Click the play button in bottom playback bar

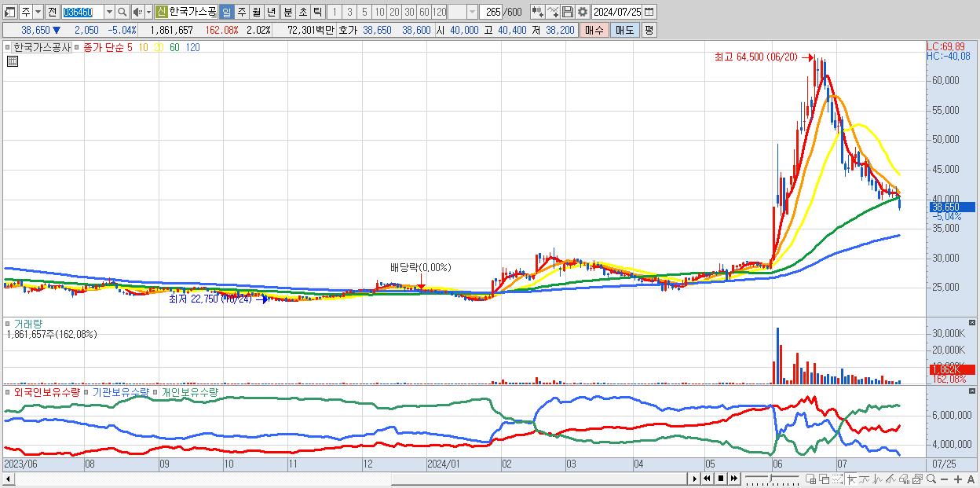[694, 479]
